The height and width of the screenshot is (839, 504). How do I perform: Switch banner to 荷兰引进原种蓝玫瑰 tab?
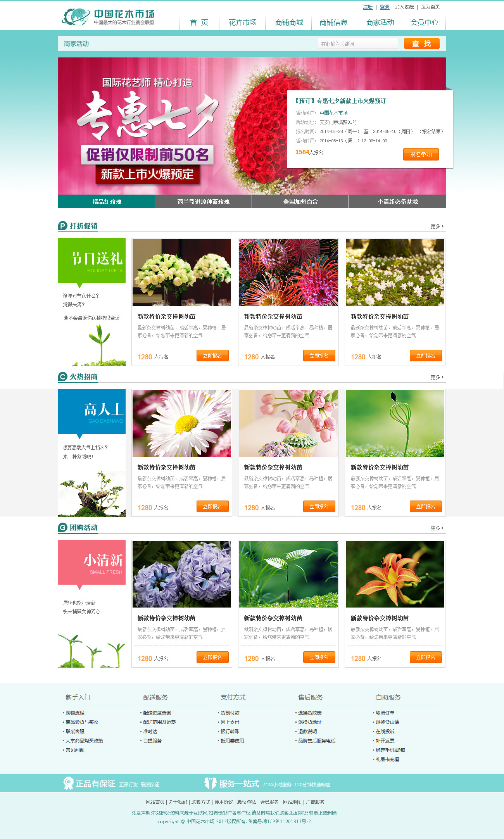point(204,202)
